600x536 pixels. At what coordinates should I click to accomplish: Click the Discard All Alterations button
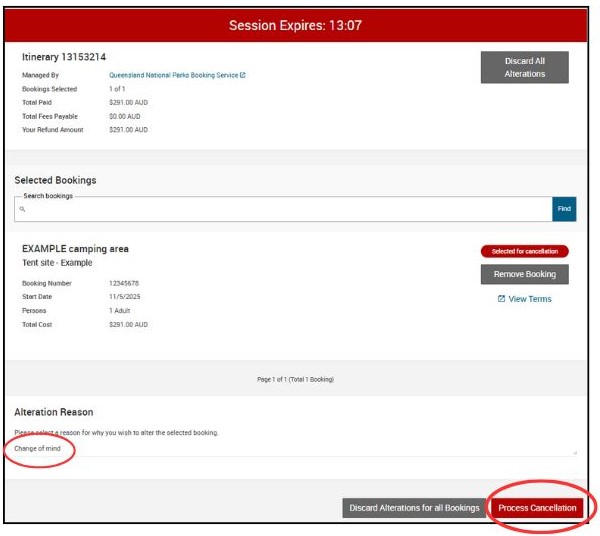[525, 67]
